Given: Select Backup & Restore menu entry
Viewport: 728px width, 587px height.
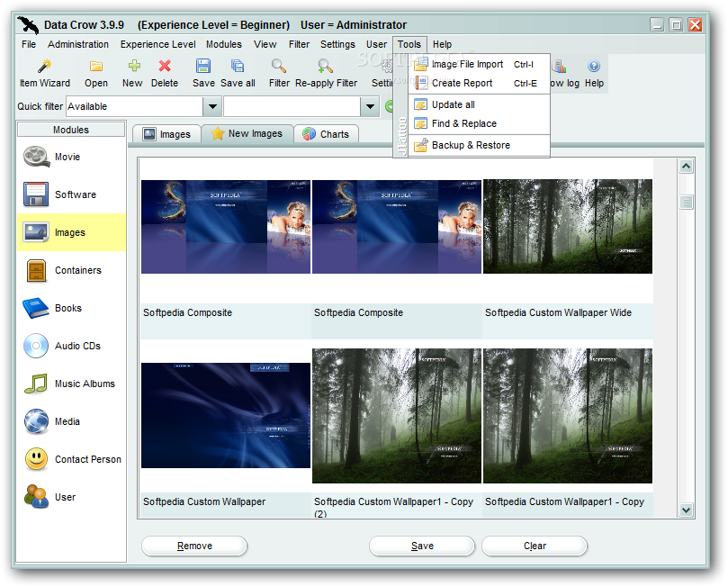Looking at the screenshot, I should [x=479, y=145].
